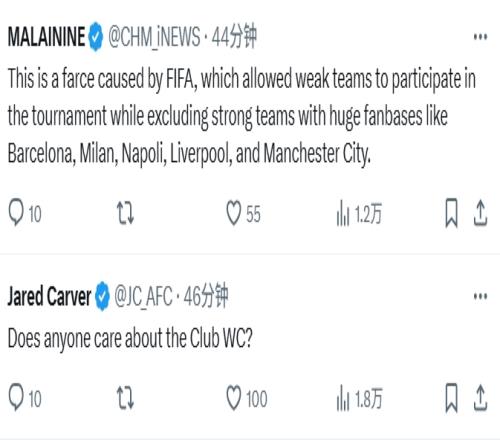This screenshot has width=500, height=440.
Task: Bookmark the MALAININE tweet
Action: pos(452,213)
